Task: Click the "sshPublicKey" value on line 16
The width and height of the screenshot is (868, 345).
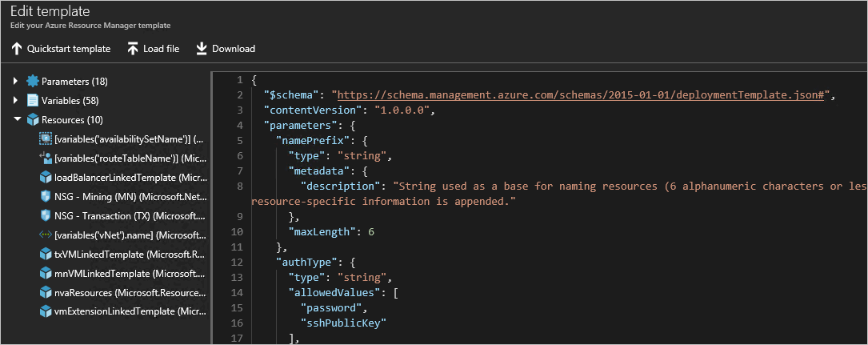Action: [343, 323]
